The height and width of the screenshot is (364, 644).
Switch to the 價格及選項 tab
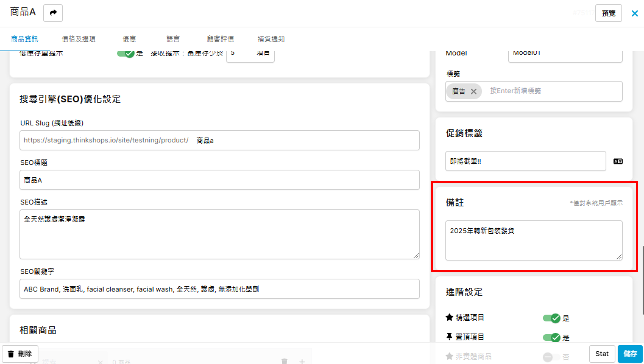tap(79, 39)
